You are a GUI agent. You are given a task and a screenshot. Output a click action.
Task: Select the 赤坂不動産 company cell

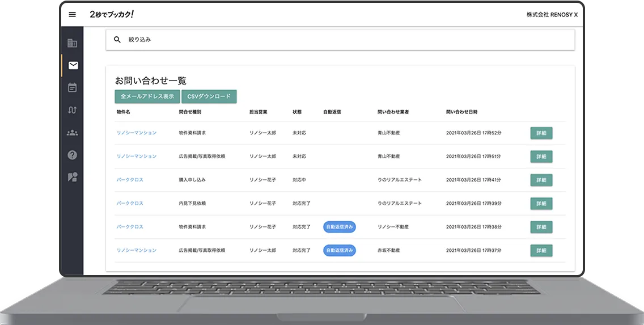tap(388, 250)
